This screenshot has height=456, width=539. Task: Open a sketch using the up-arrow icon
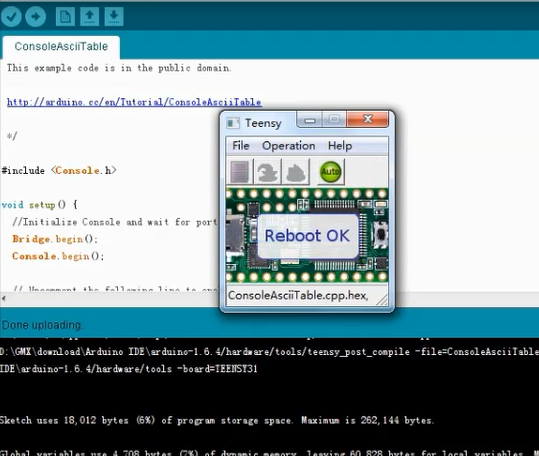point(89,16)
